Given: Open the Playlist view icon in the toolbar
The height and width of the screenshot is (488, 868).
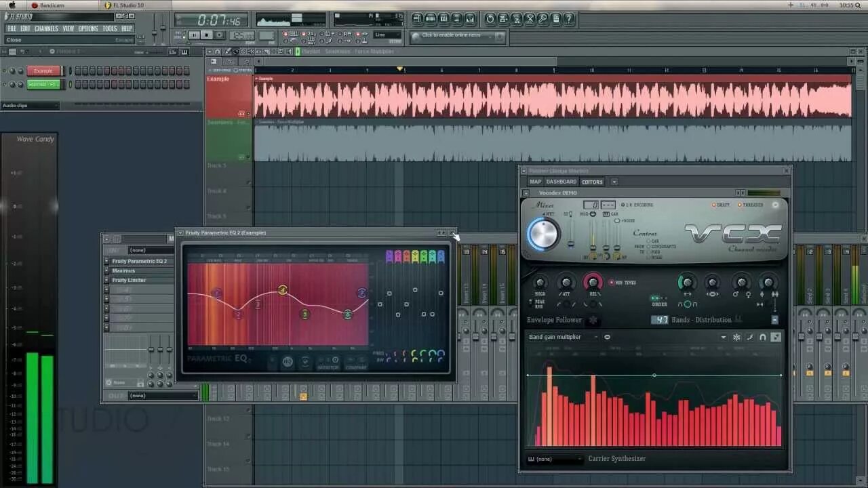Looking at the screenshot, I should [x=418, y=19].
